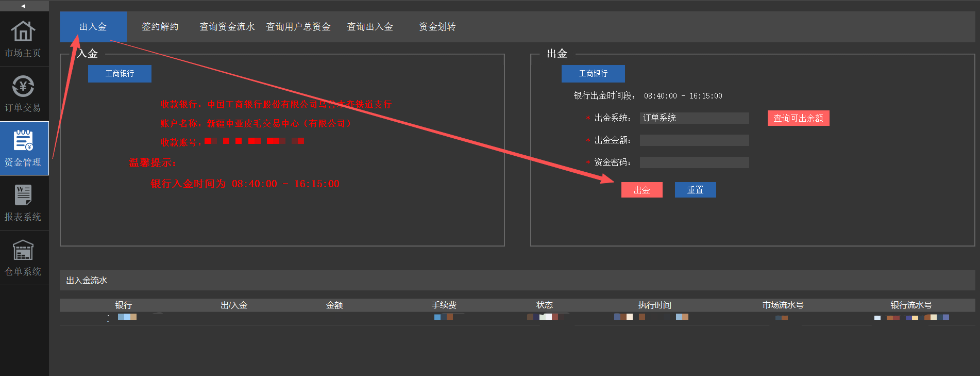Click the blue 重置 reset button
This screenshot has width=980, height=376.
[x=696, y=190]
